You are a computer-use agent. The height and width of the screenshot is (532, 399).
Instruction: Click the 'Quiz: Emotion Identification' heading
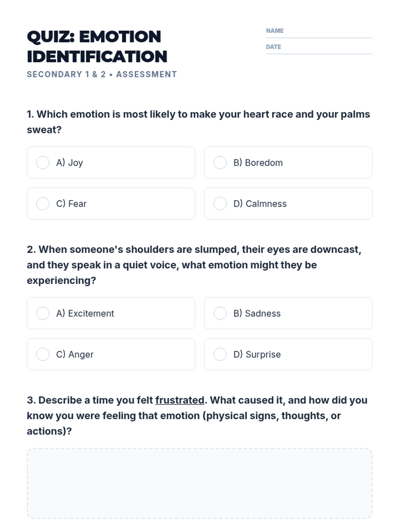click(x=97, y=47)
